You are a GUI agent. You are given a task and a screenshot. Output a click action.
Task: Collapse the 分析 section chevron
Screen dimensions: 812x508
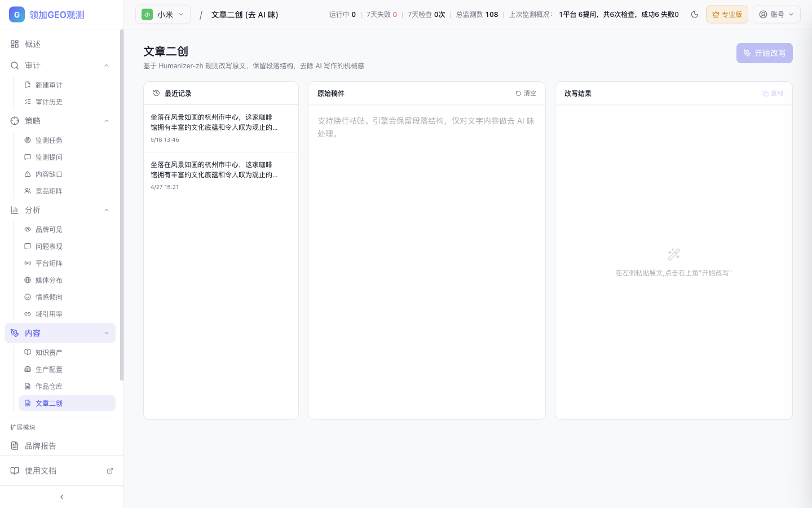coord(107,210)
